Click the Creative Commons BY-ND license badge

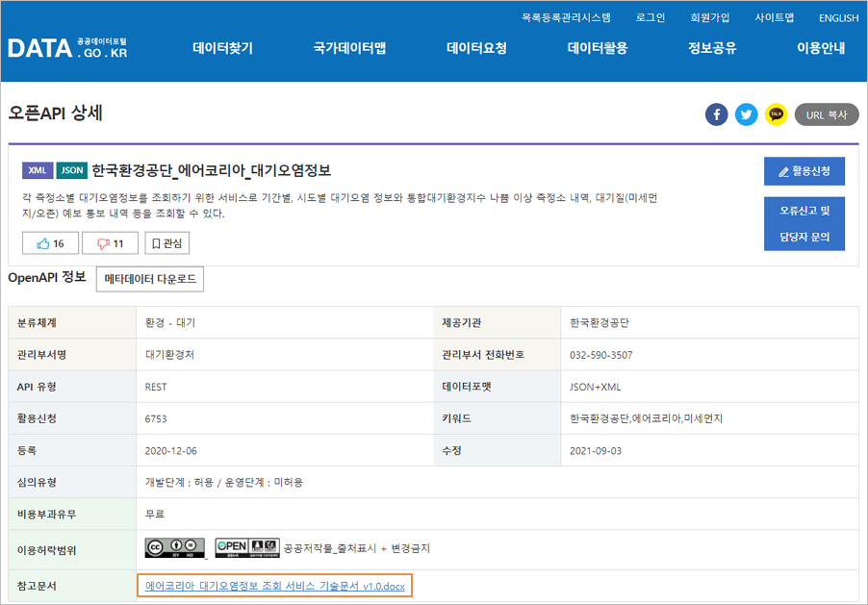point(175,548)
